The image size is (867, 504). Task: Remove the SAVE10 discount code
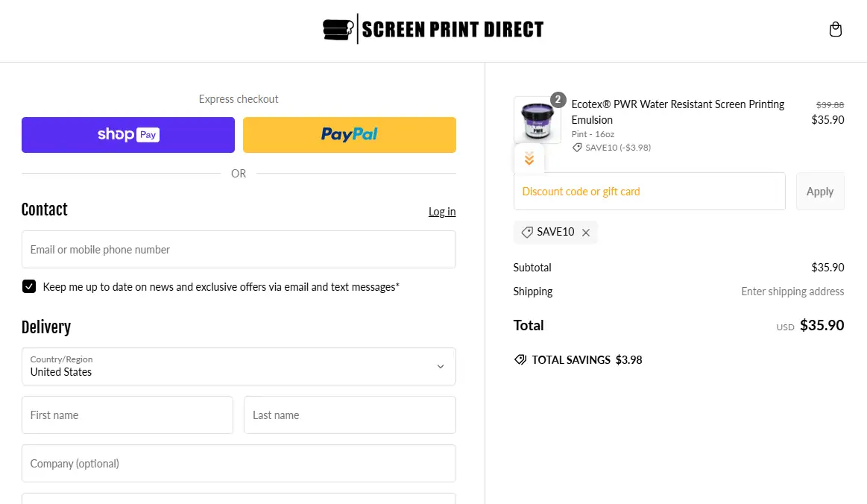point(586,233)
